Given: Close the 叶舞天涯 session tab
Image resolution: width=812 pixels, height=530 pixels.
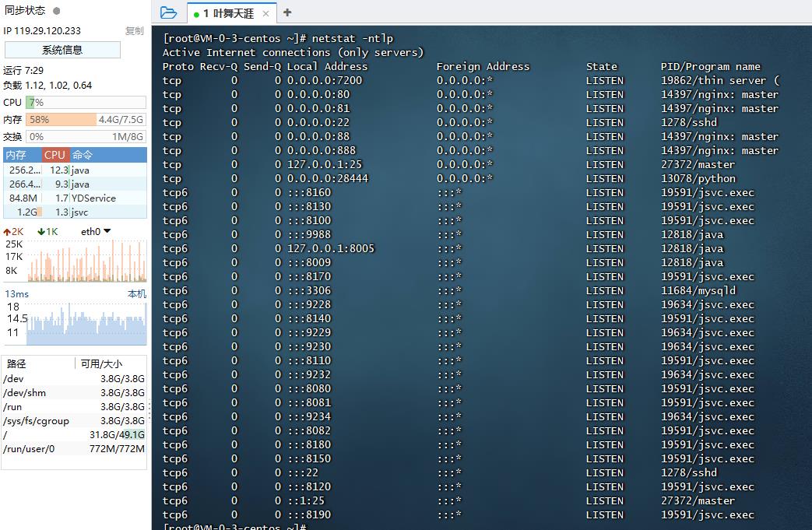Looking at the screenshot, I should point(265,13).
